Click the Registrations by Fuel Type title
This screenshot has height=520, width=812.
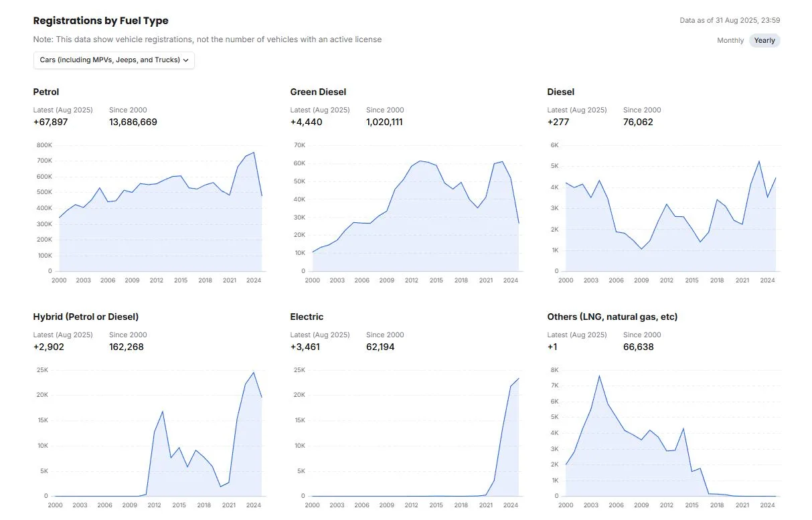[x=100, y=21]
